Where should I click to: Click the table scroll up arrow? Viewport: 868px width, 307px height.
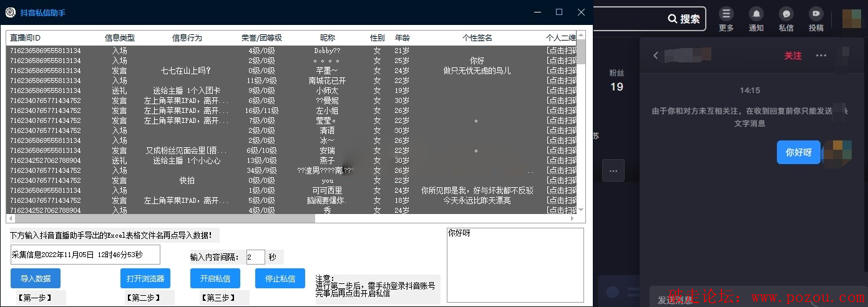pos(581,36)
